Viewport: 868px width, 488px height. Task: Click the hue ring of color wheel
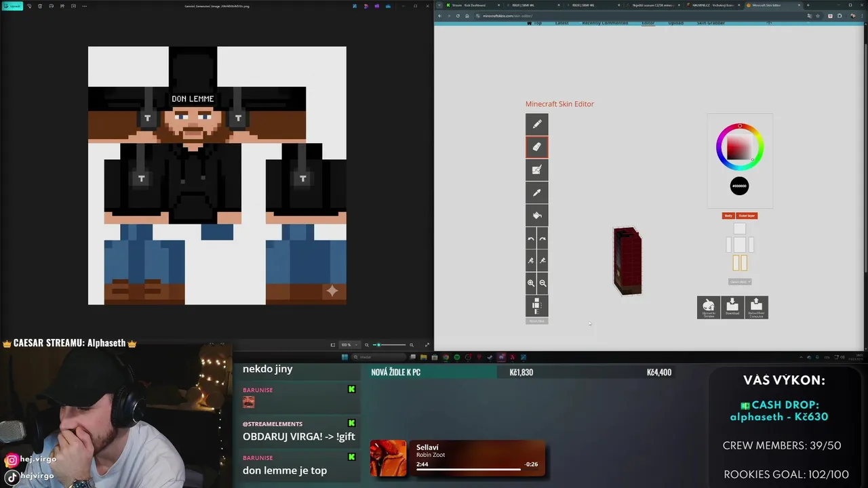pyautogui.click(x=740, y=126)
